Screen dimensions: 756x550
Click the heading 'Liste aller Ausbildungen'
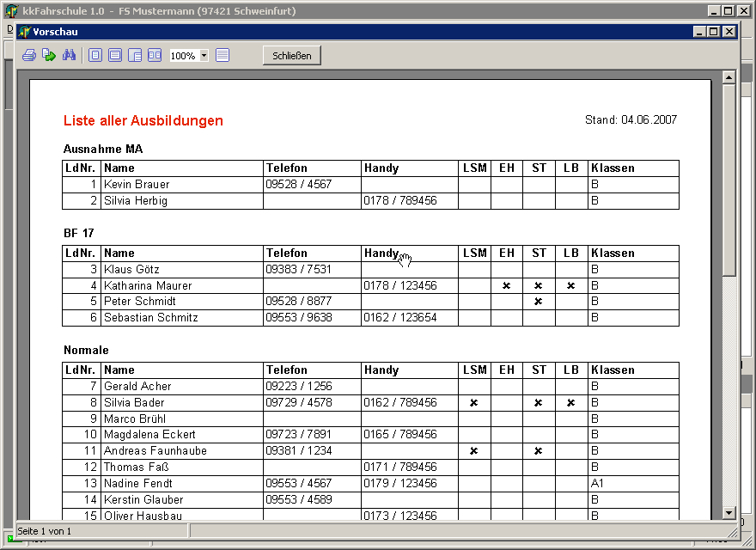143,120
